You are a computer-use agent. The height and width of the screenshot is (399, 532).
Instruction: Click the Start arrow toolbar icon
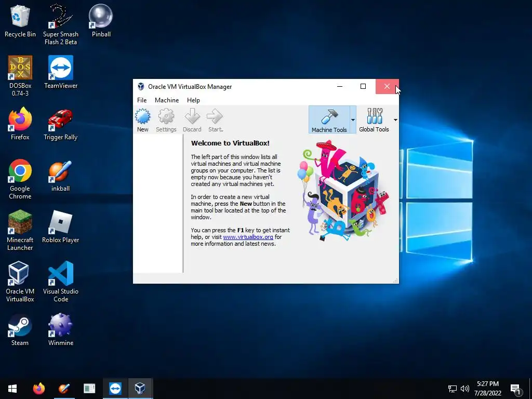tap(215, 120)
